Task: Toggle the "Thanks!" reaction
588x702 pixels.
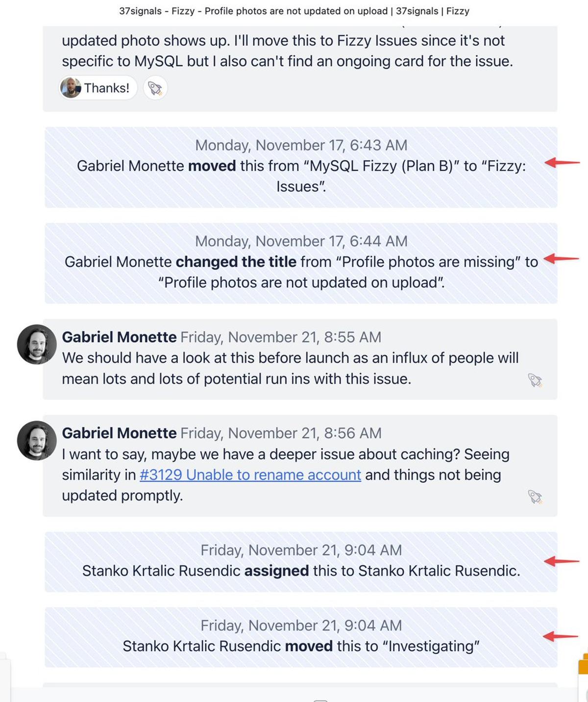Action: pyautogui.click(x=97, y=88)
